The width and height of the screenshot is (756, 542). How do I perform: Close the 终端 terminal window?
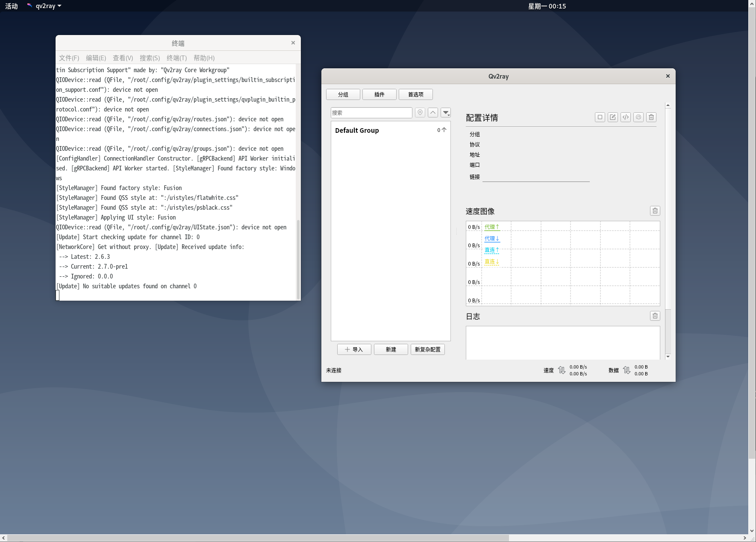point(293,43)
